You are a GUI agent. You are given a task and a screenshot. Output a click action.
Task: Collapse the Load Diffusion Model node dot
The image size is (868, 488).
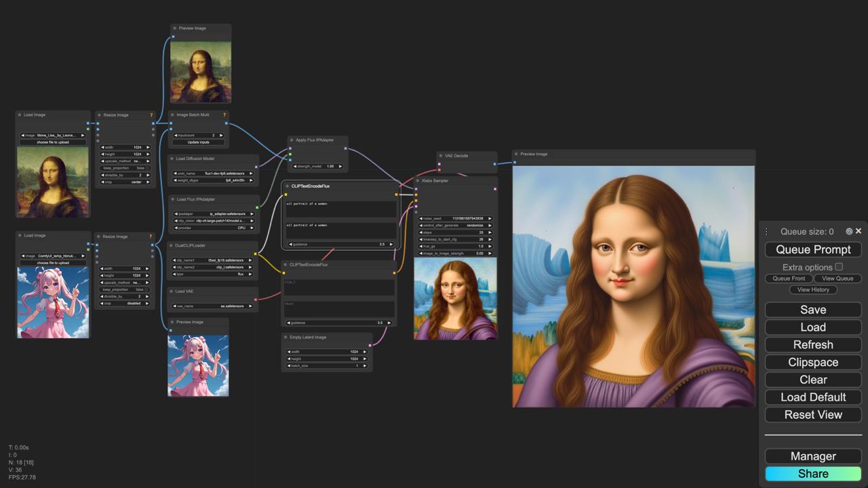click(172, 159)
